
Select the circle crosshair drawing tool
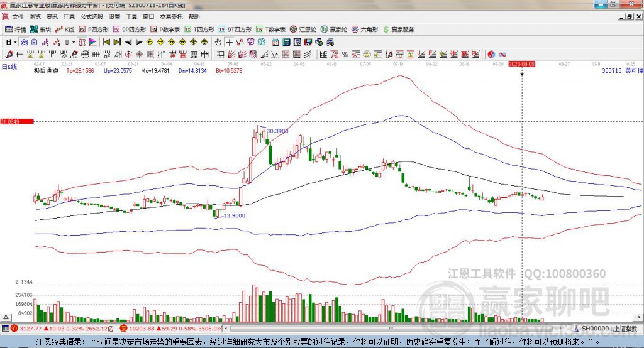128,54
